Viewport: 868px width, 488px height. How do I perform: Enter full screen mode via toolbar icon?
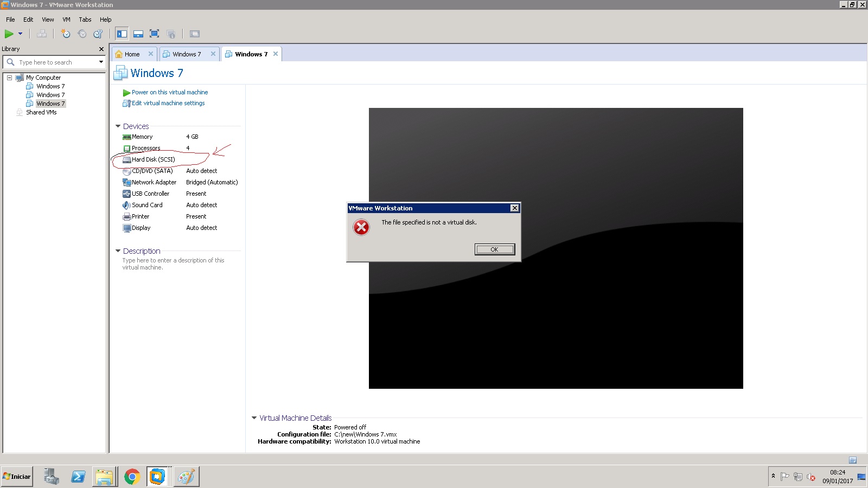coord(155,34)
